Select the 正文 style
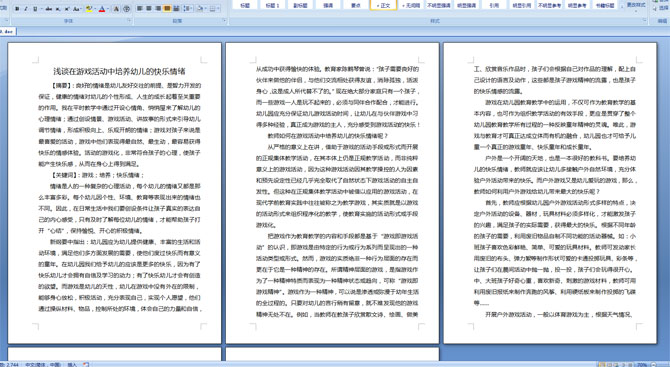Viewport: 670px width, 367px height. pyautogui.click(x=383, y=5)
